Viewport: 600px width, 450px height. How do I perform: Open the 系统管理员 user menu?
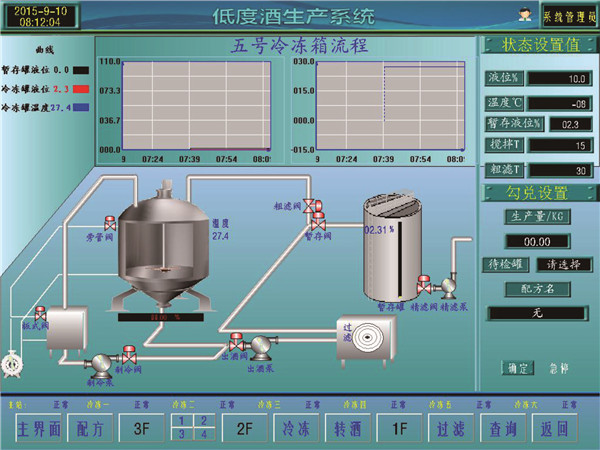pos(568,15)
